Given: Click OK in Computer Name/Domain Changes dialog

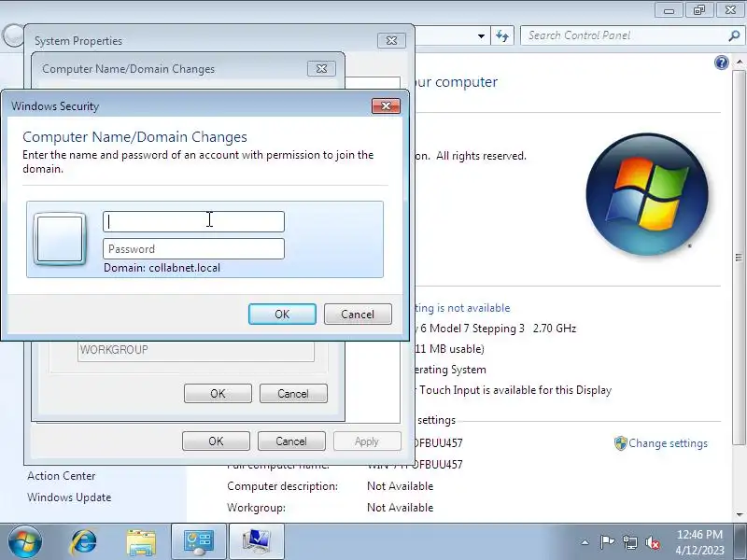Looking at the screenshot, I should (218, 394).
